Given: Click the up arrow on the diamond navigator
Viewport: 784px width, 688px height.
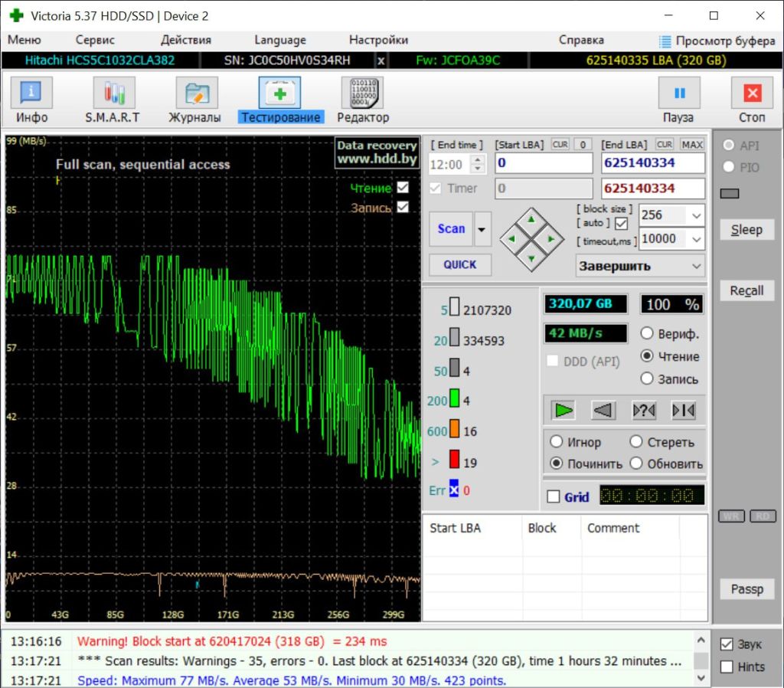Looking at the screenshot, I should [531, 220].
